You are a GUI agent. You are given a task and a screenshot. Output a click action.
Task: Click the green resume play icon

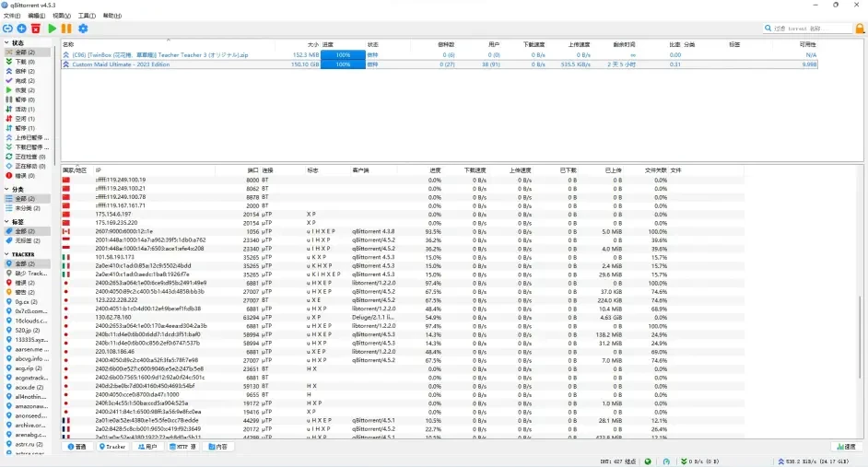(52, 29)
